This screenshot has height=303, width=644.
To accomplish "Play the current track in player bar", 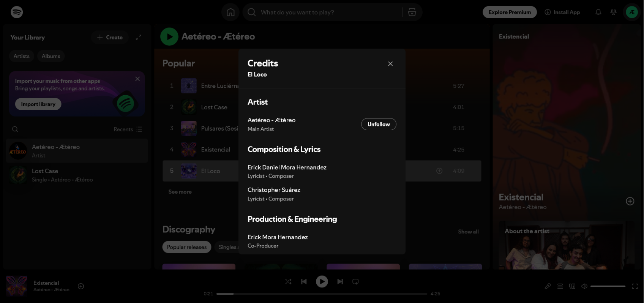I will click(322, 281).
